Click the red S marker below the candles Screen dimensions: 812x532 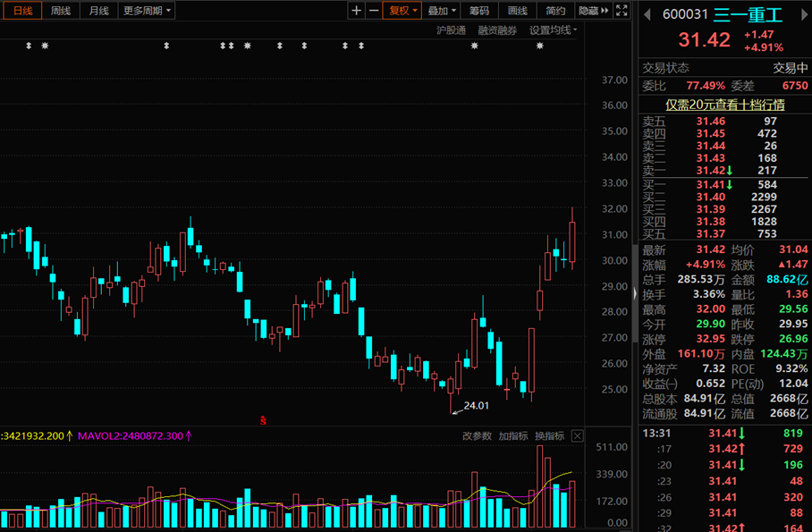[263, 420]
